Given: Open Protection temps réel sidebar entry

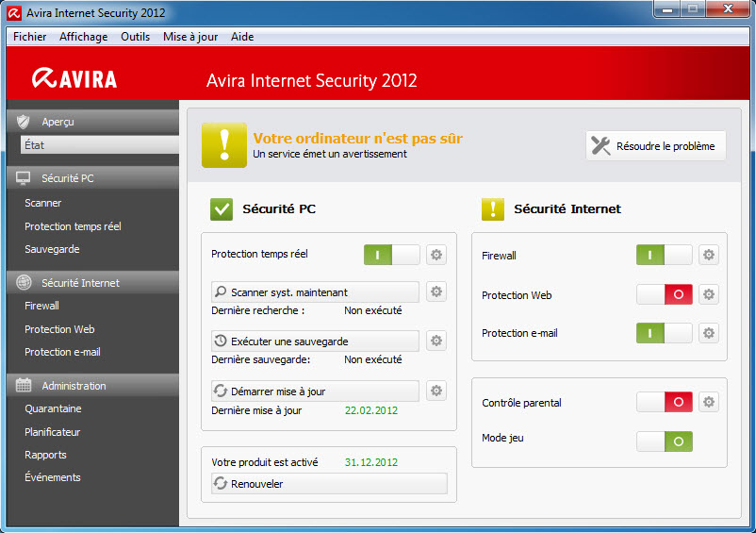Looking at the screenshot, I should (x=73, y=226).
